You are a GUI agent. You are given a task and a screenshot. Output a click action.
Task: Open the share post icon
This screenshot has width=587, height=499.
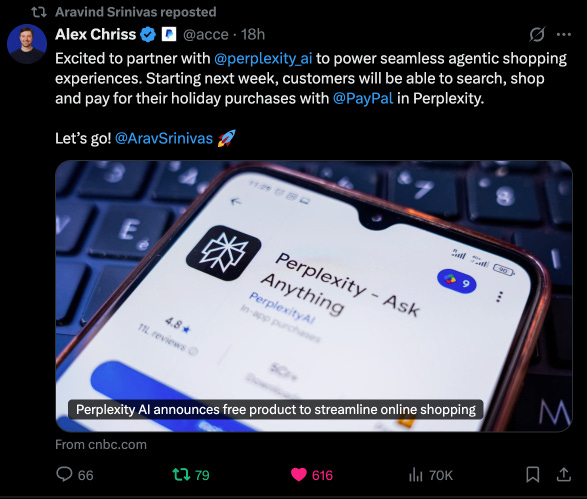(x=563, y=474)
